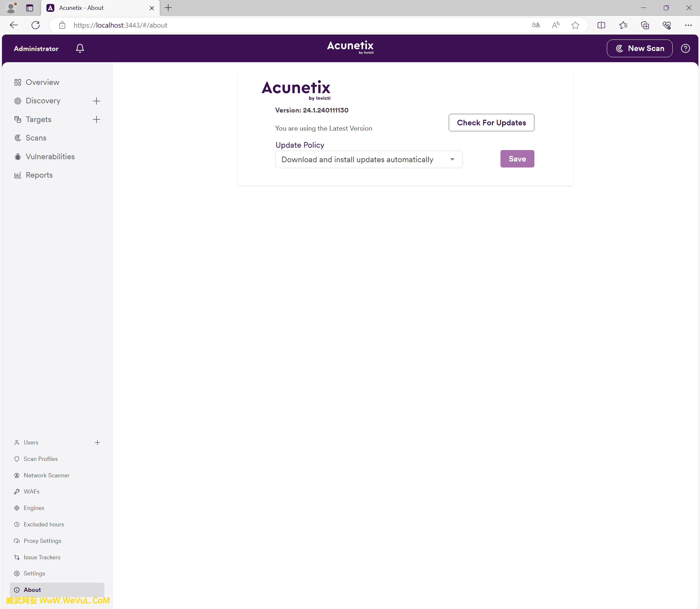
Task: Click the New Scan button
Action: pos(639,48)
